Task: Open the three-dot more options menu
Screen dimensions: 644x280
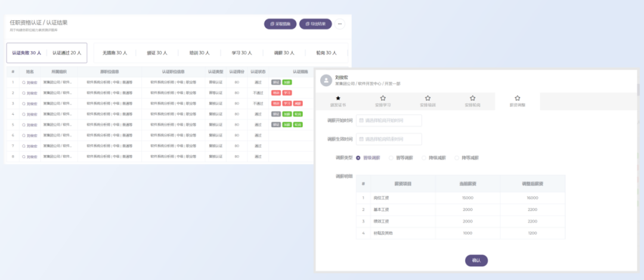Action: [x=340, y=24]
